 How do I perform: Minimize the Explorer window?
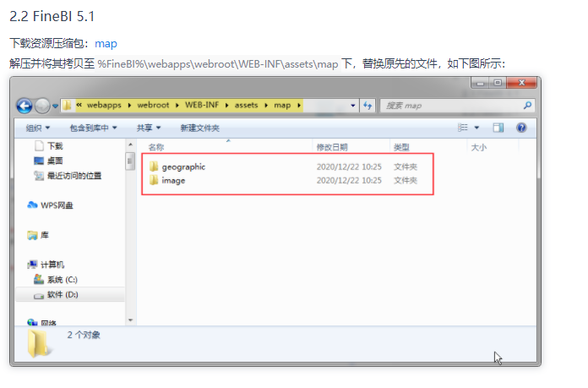pos(480,83)
